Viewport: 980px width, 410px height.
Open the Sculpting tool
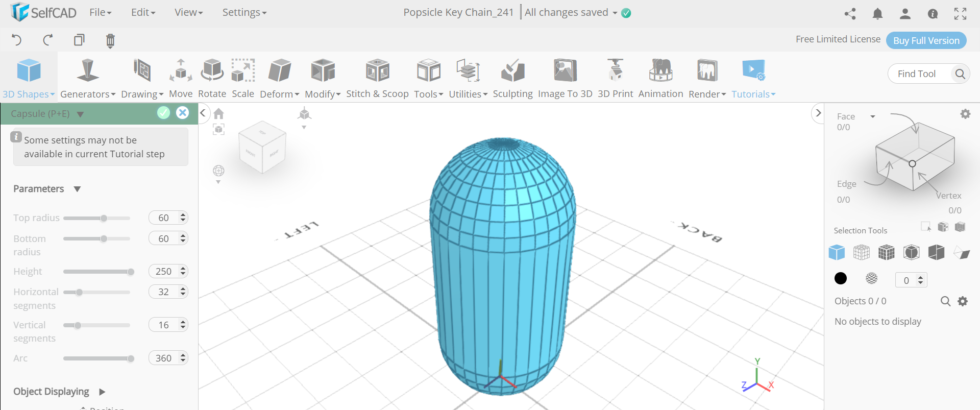[512, 78]
